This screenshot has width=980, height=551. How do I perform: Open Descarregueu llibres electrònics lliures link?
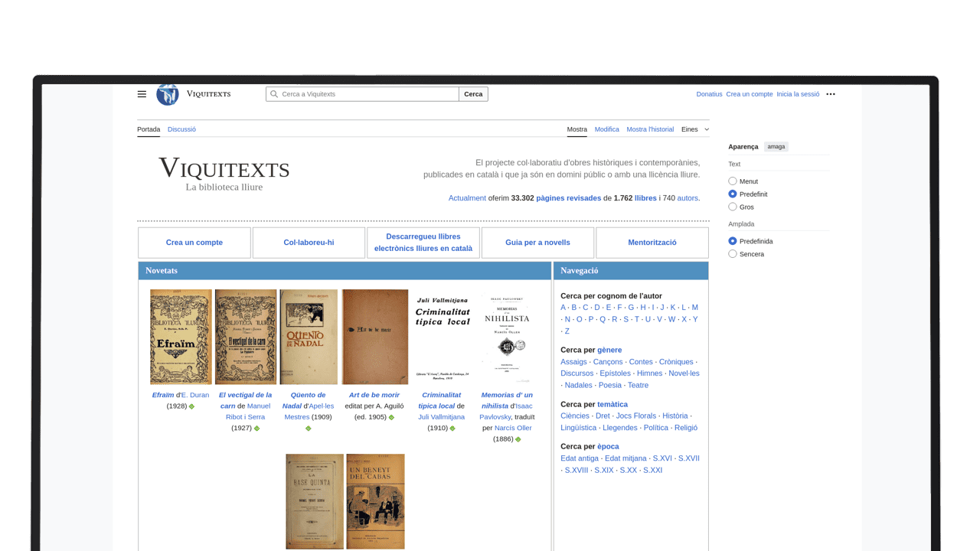click(423, 243)
